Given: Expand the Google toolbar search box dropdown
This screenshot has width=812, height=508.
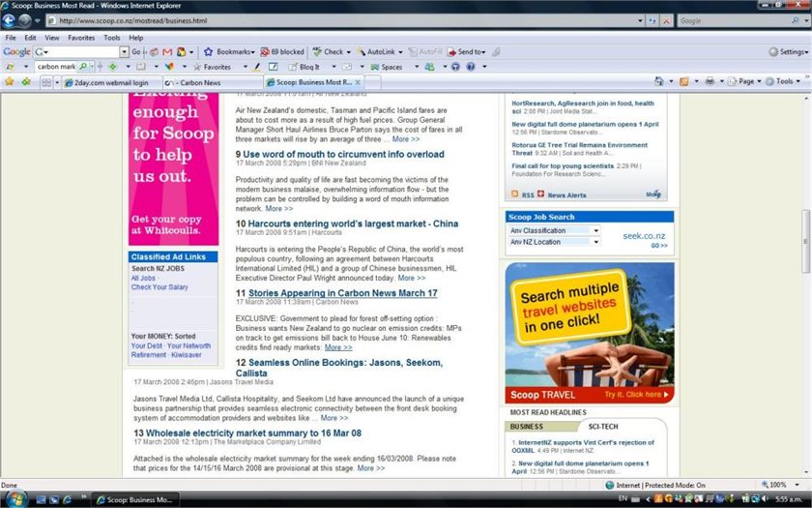Looking at the screenshot, I should 124,52.
